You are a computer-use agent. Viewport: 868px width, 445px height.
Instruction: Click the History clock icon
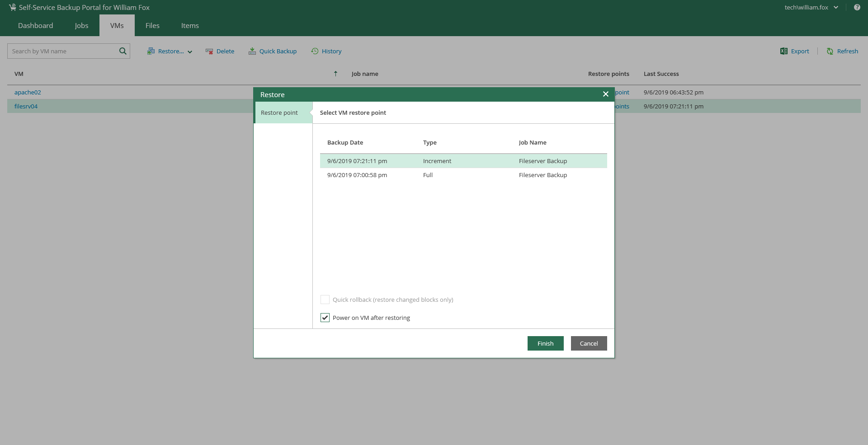(x=315, y=51)
